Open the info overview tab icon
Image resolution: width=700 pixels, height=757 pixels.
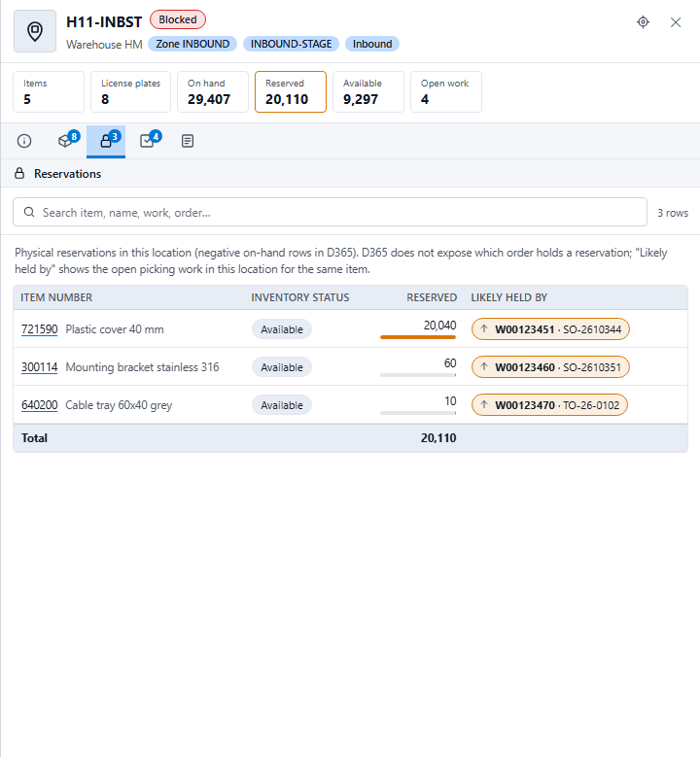[x=24, y=141]
